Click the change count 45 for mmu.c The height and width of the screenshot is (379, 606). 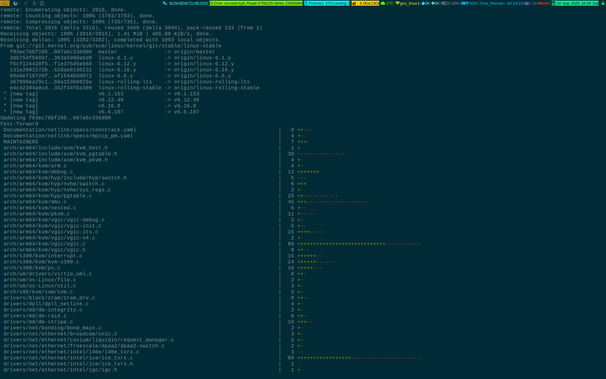point(291,202)
